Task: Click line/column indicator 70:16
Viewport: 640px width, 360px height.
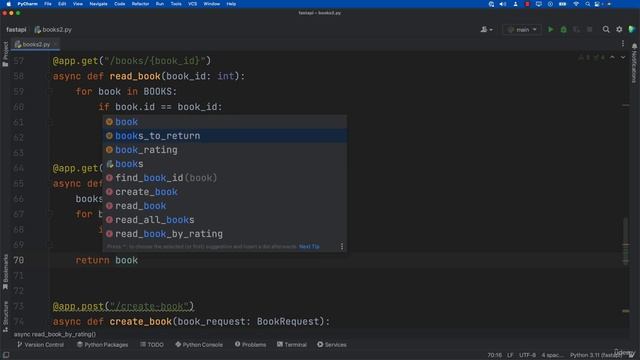Action: [x=494, y=355]
